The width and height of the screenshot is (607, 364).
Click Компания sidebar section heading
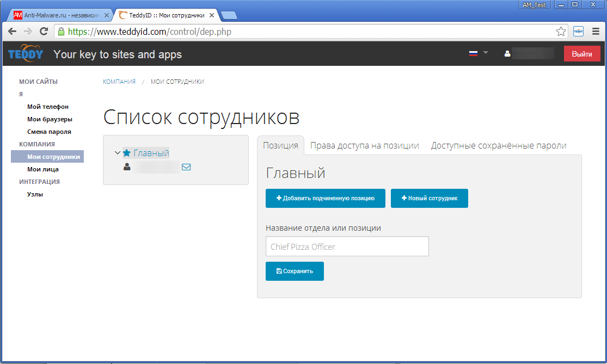[37, 144]
